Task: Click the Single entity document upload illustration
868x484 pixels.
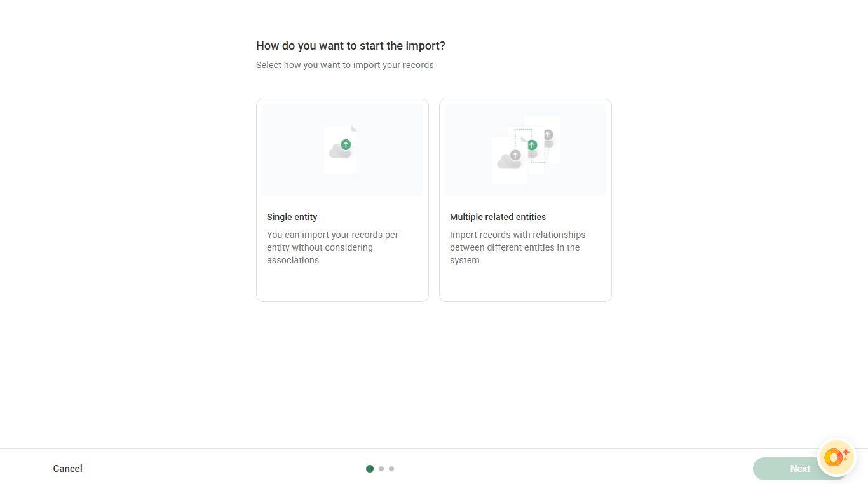Action: coord(341,150)
